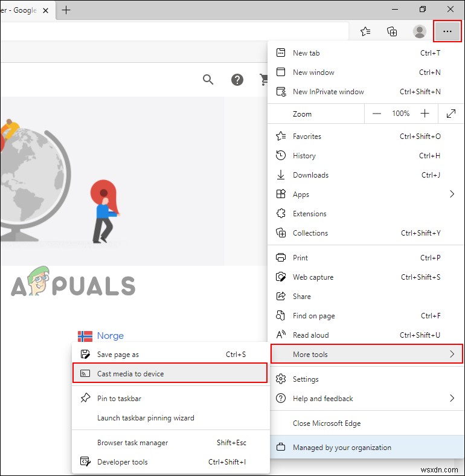Click the Favorites star icon in toolbar
The width and height of the screenshot is (465, 476).
click(x=365, y=31)
